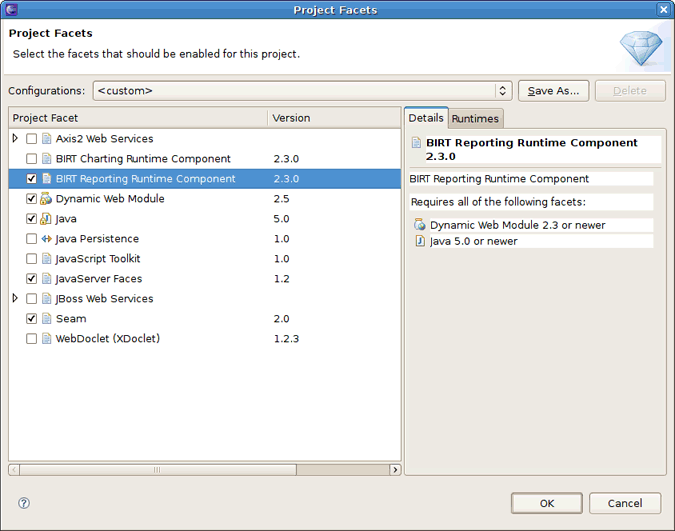The image size is (675, 531).
Task: Click version 5.0 in the Java row
Action: pyautogui.click(x=282, y=219)
